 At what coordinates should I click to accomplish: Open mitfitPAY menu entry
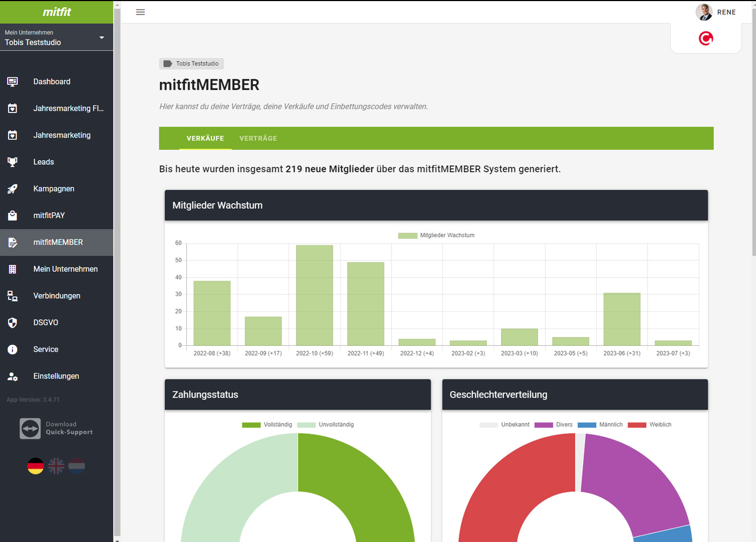[57, 215]
